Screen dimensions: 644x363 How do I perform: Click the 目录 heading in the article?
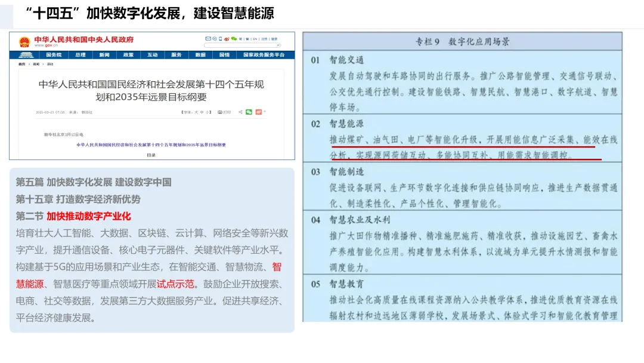pos(151,155)
